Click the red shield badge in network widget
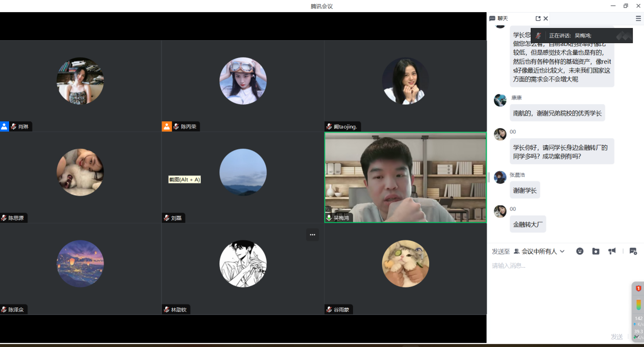The image size is (644, 347). tap(638, 289)
